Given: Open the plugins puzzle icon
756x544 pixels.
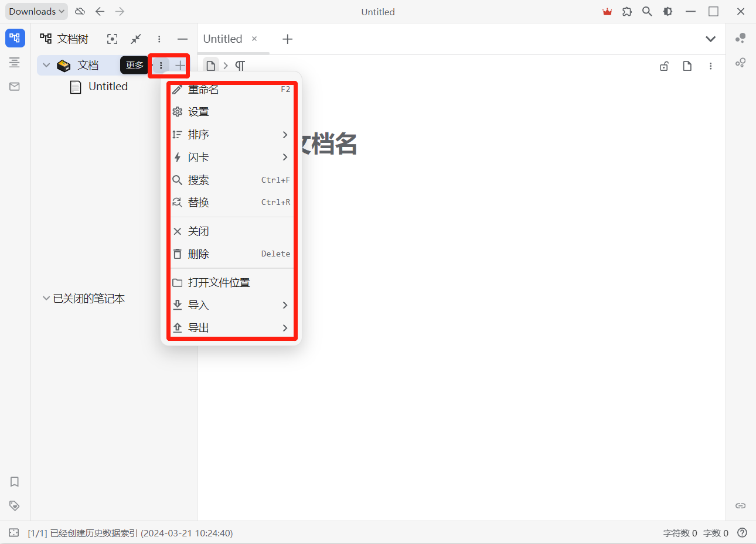Looking at the screenshot, I should pos(627,11).
